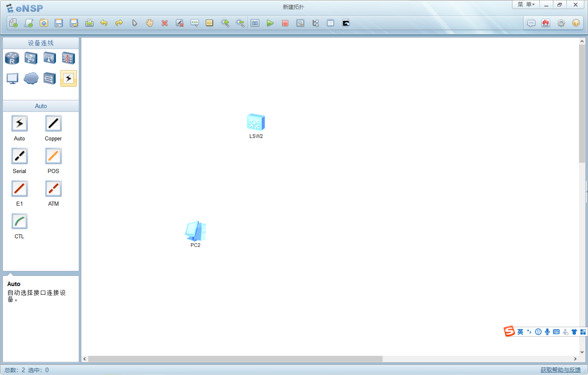The height and width of the screenshot is (375, 588).
Task: Activate the hand pan tool
Action: tap(149, 23)
